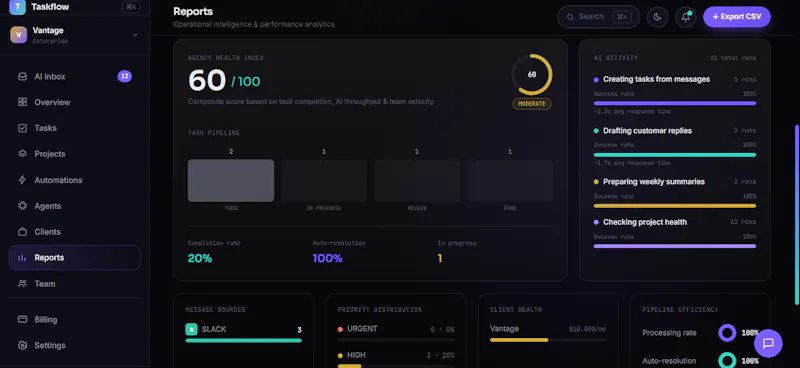Click Checking project health progress bar
This screenshot has width=800, height=368.
pyautogui.click(x=674, y=246)
